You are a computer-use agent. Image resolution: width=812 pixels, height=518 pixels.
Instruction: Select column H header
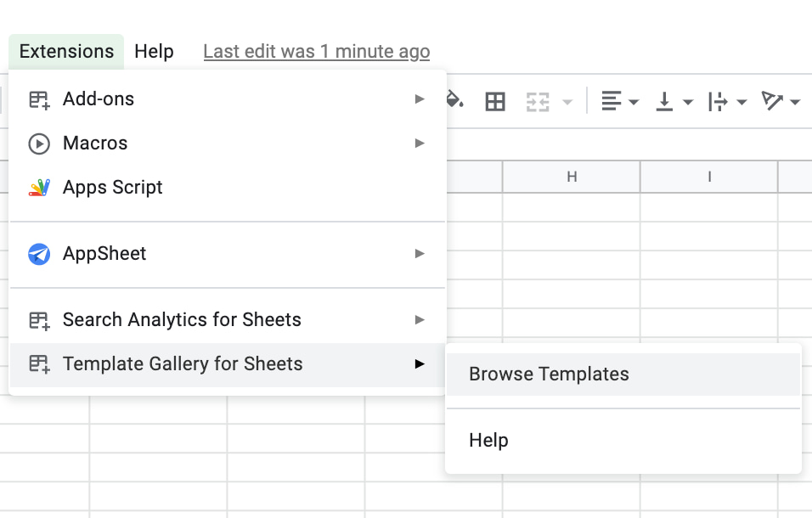[x=571, y=177]
